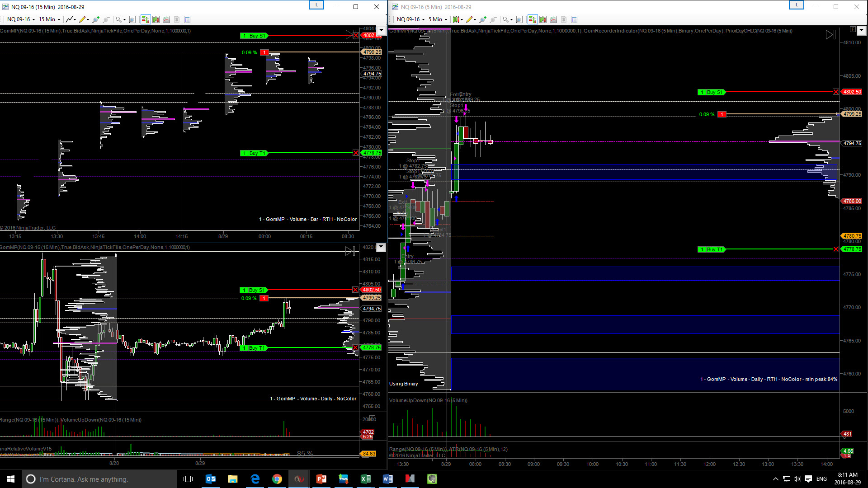Open Properties on the 15 Min chart
The image size is (868, 488).
tap(187, 19)
